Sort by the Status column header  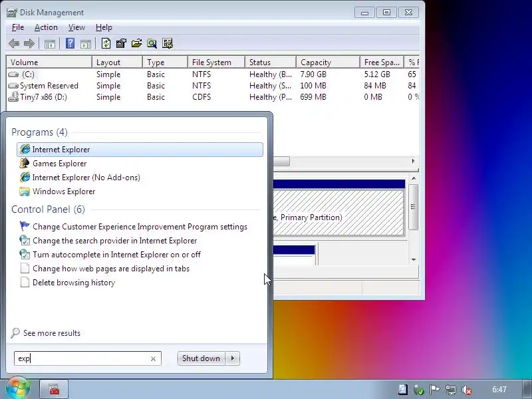point(271,63)
